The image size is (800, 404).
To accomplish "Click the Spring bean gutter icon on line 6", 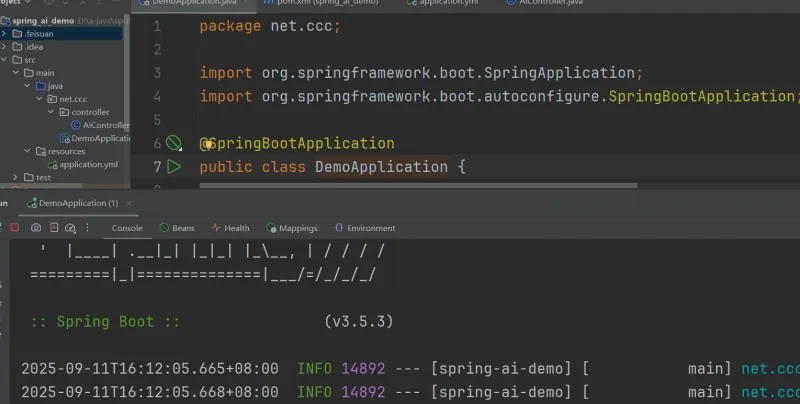I will (x=175, y=144).
